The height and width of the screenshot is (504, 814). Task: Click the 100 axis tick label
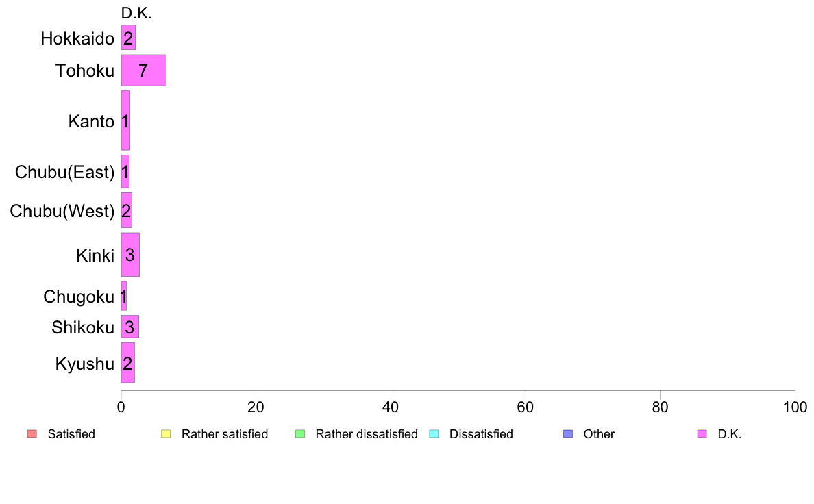coord(795,407)
